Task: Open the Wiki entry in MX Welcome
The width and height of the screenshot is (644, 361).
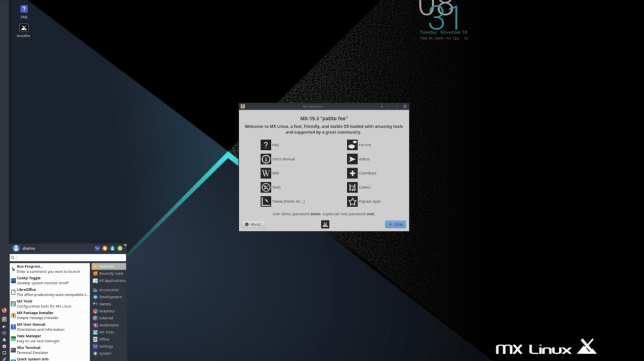Action: 270,173
